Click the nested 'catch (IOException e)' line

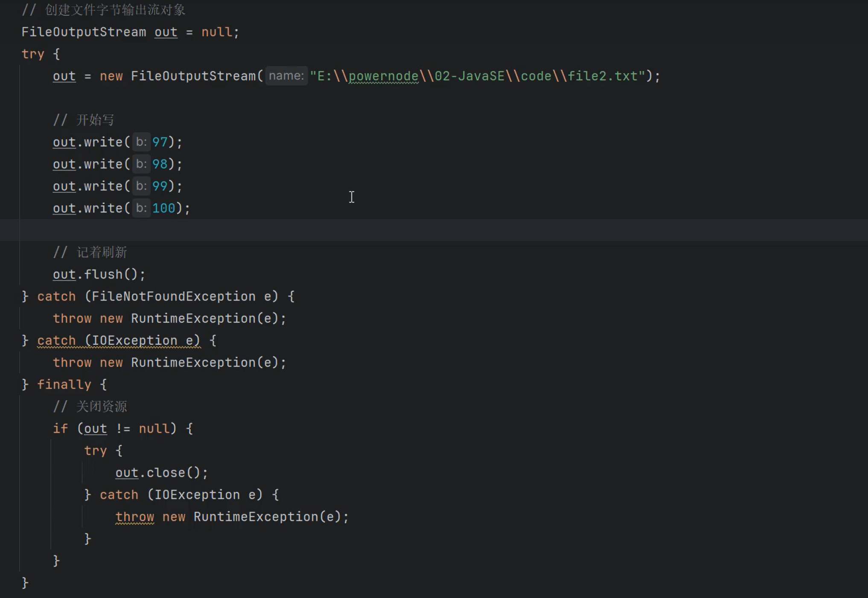[181, 495]
